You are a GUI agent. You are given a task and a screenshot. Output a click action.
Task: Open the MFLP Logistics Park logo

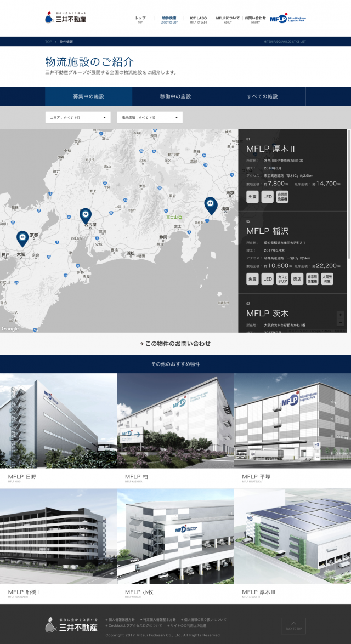click(287, 19)
